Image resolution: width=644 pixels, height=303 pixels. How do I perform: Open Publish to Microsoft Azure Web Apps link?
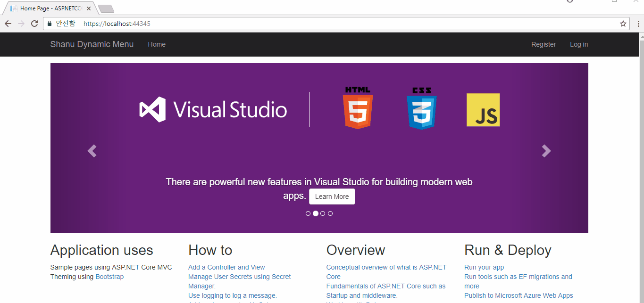pyautogui.click(x=519, y=295)
